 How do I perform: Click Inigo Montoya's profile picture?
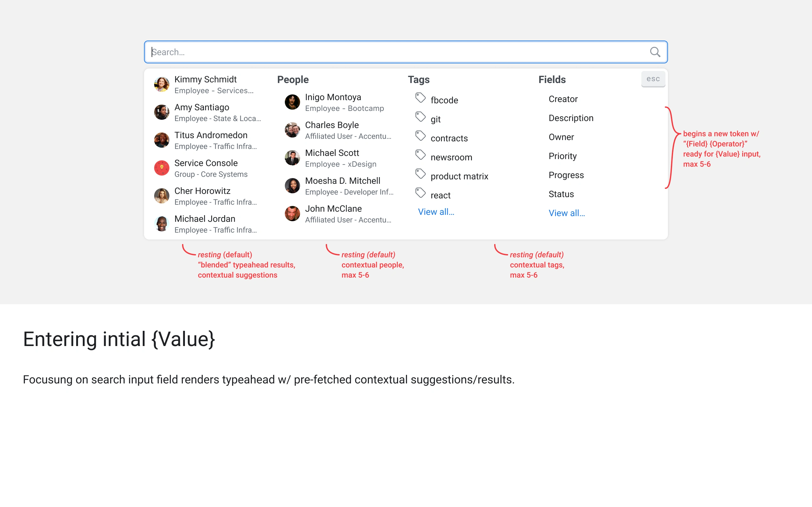pos(292,102)
